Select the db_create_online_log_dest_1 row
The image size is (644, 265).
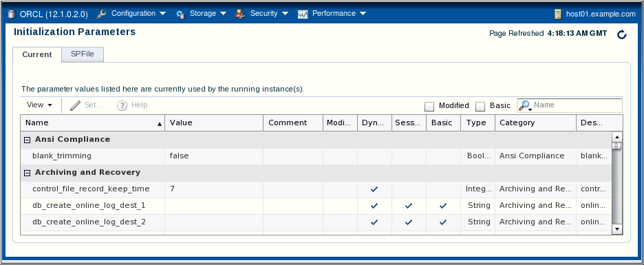point(316,206)
